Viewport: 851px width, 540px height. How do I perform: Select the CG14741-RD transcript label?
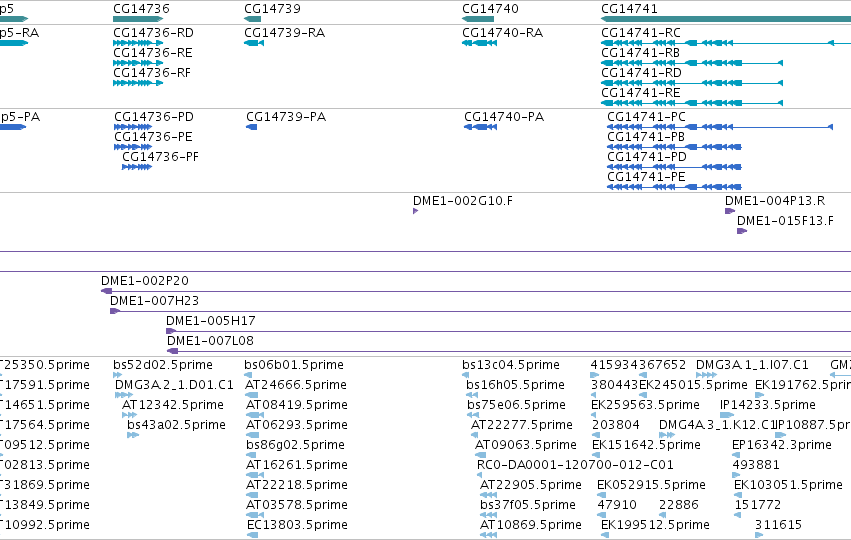pyautogui.click(x=641, y=73)
